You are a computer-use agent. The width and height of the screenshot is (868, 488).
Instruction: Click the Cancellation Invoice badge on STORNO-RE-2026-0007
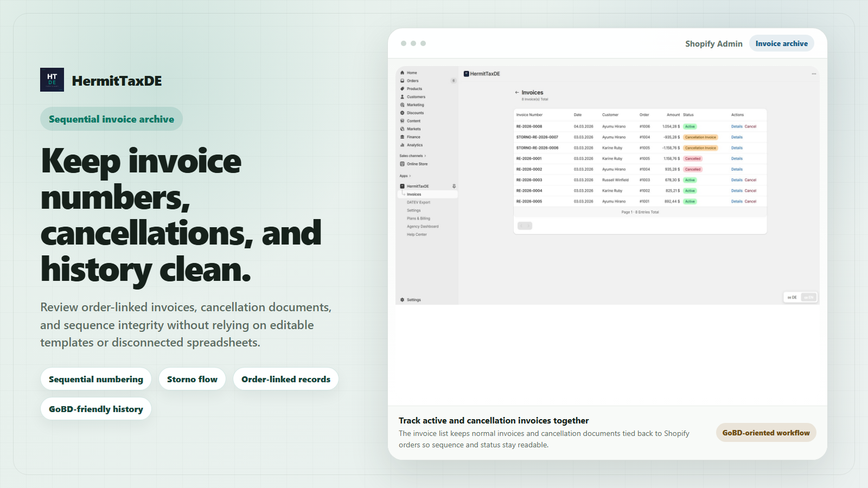tap(700, 137)
